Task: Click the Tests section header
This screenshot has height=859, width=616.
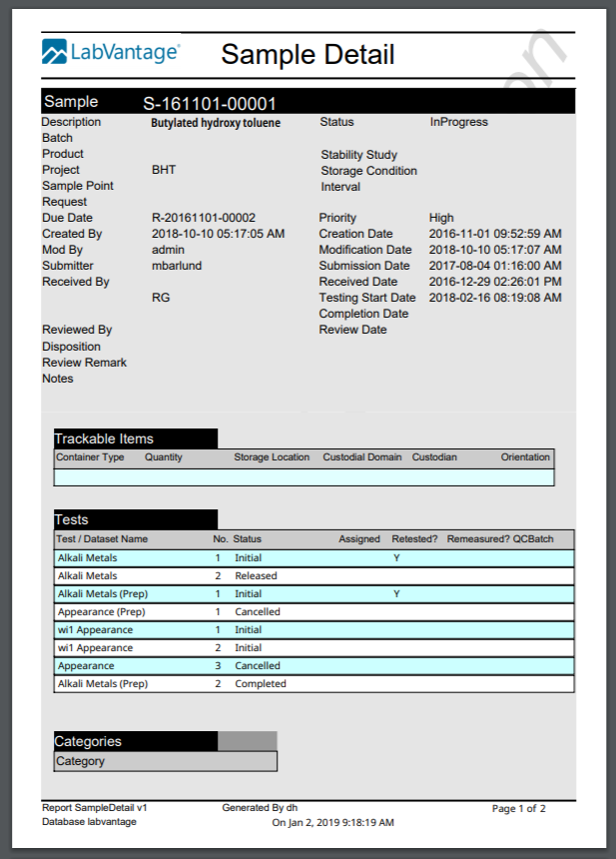Action: tap(136, 519)
